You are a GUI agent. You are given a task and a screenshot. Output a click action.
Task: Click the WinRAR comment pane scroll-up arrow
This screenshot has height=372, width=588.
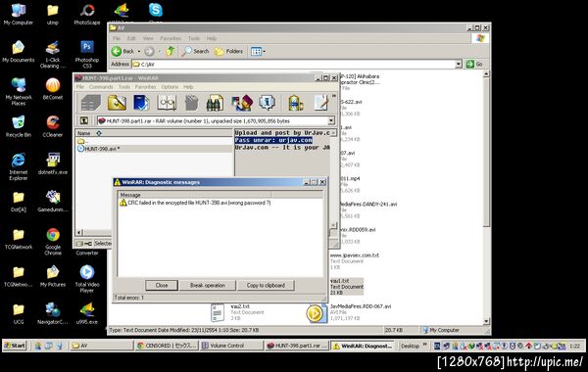click(333, 133)
